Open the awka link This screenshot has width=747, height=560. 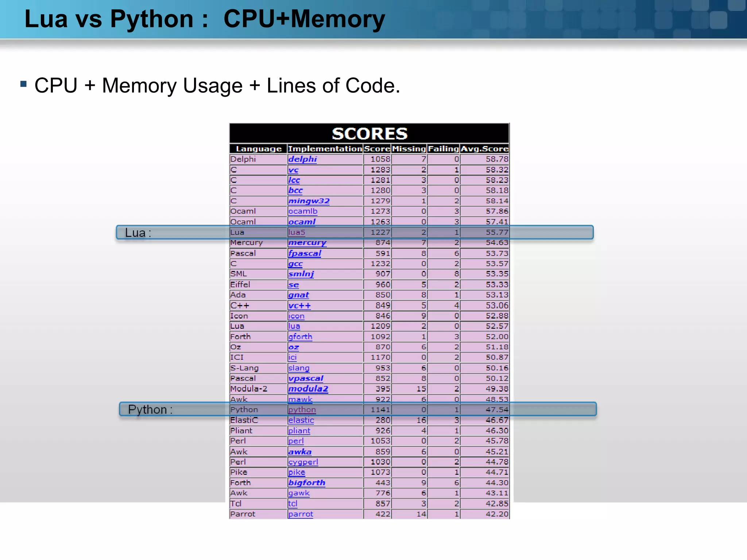(300, 452)
